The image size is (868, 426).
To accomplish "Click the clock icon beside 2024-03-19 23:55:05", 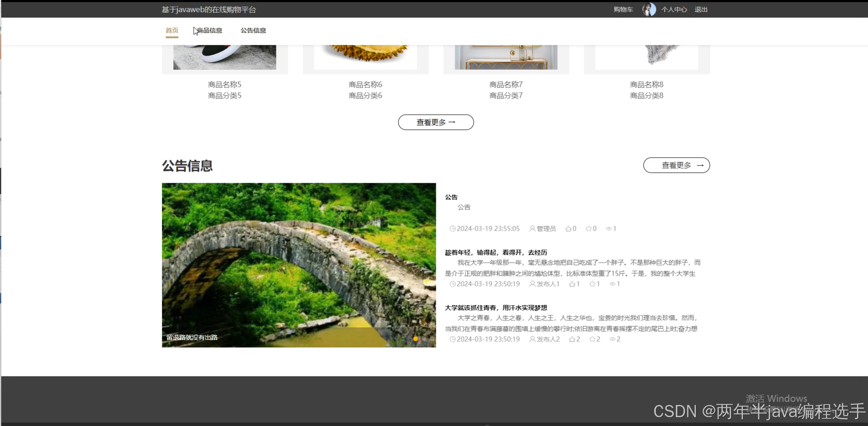I will [452, 229].
